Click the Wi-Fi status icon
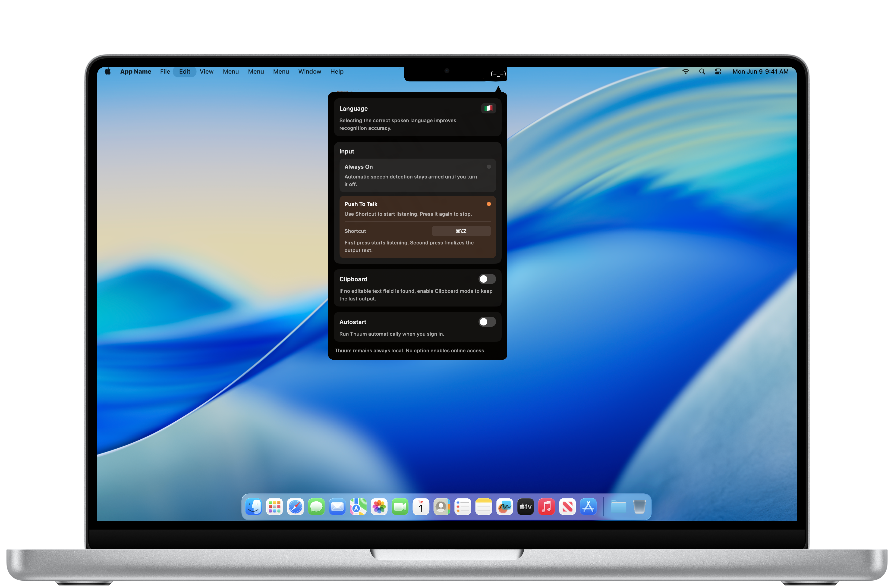894x588 pixels. tap(686, 71)
